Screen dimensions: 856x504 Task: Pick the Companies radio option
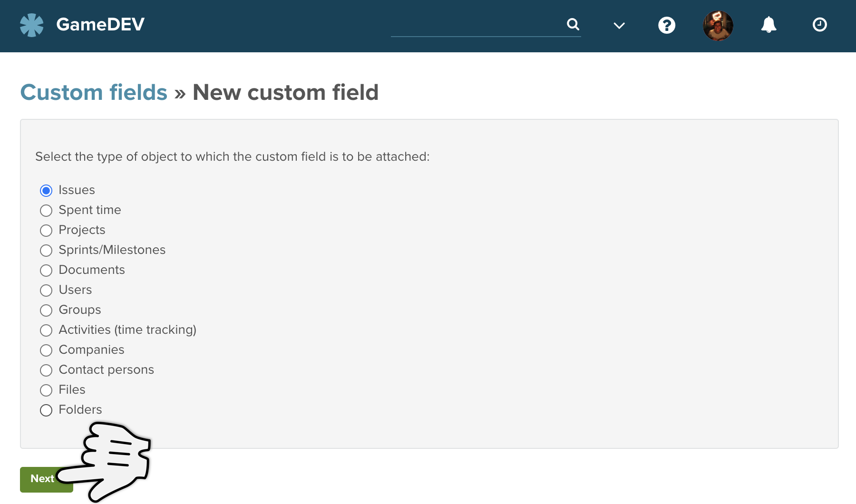[x=46, y=350]
